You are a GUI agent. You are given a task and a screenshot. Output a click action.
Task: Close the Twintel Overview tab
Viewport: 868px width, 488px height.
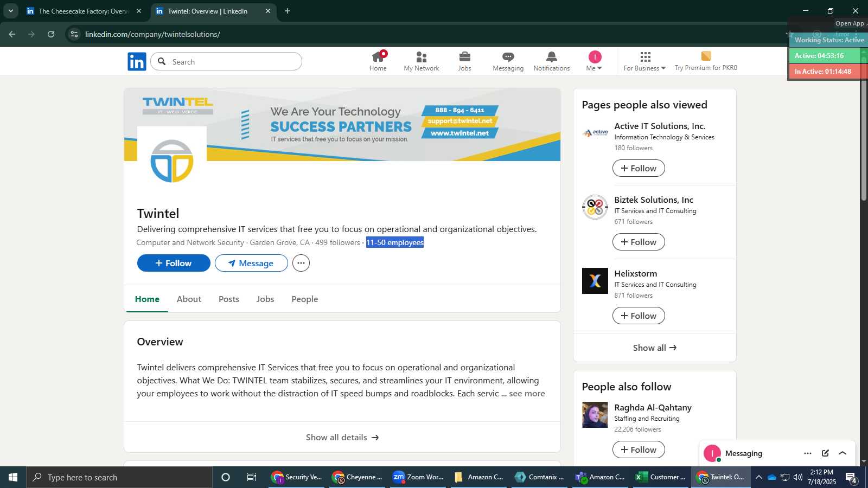click(268, 11)
